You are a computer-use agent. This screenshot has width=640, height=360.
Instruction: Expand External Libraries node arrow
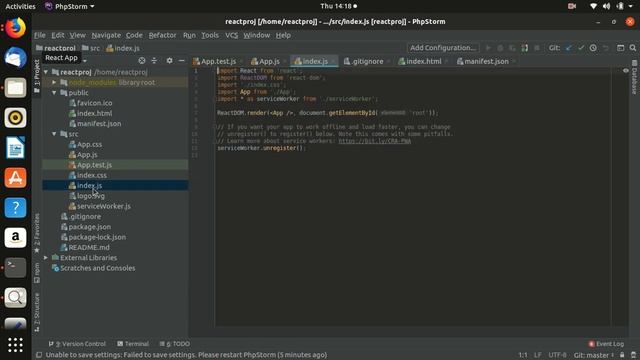[46, 258]
